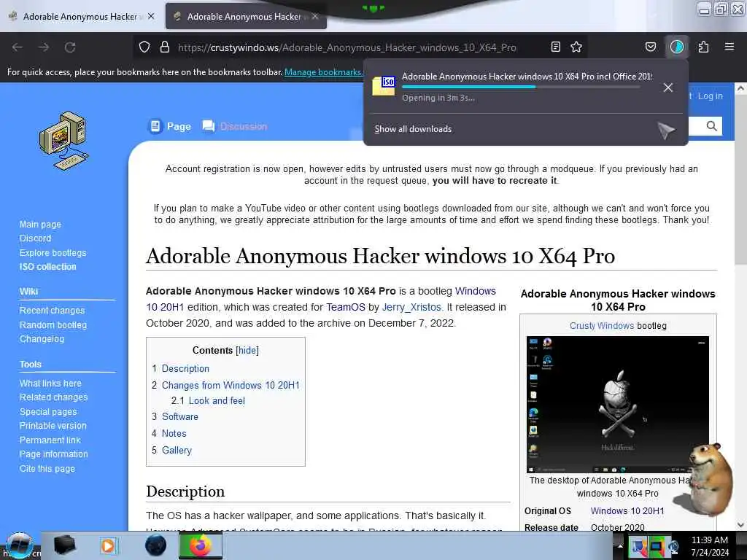747x560 pixels.
Task: Click the scrollbar down arrow
Action: 740,525
